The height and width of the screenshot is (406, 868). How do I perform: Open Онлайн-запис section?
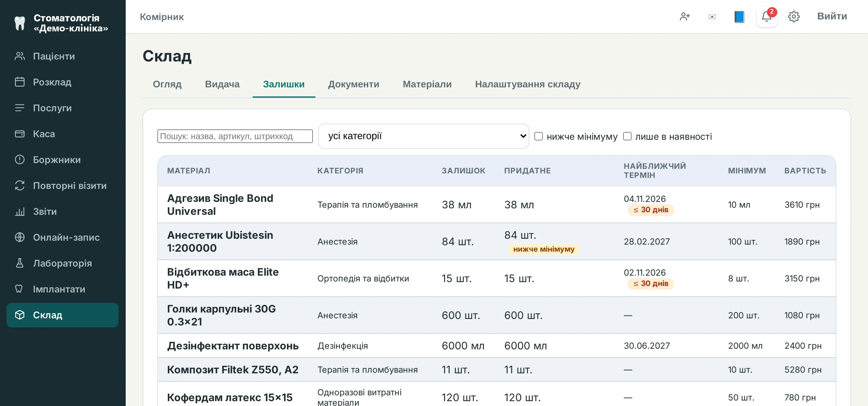[x=62, y=238]
